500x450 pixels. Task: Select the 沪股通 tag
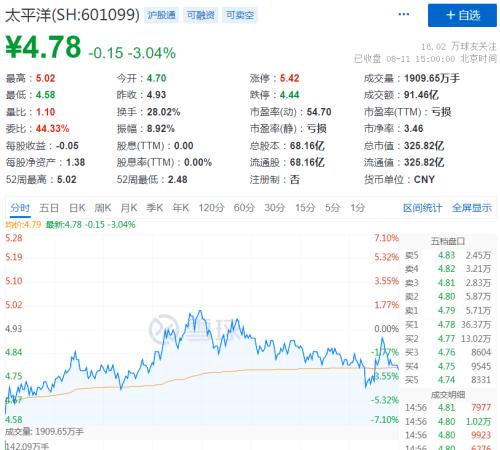[x=161, y=15]
